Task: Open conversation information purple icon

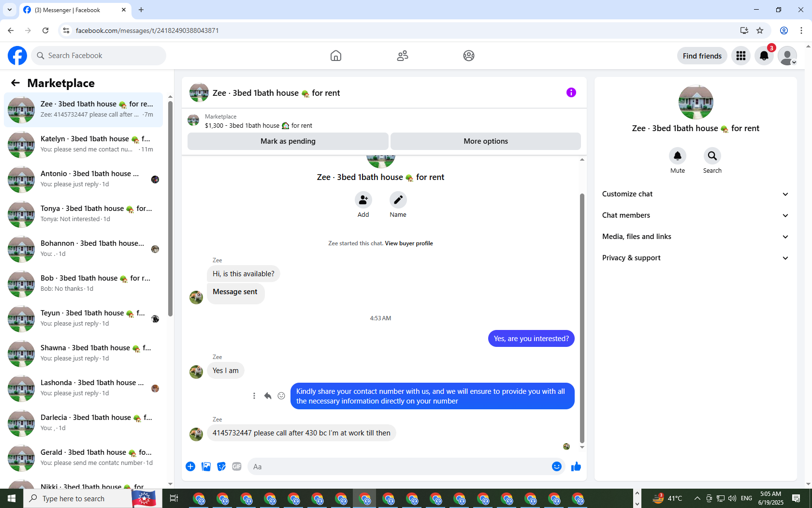Action: coord(571,92)
